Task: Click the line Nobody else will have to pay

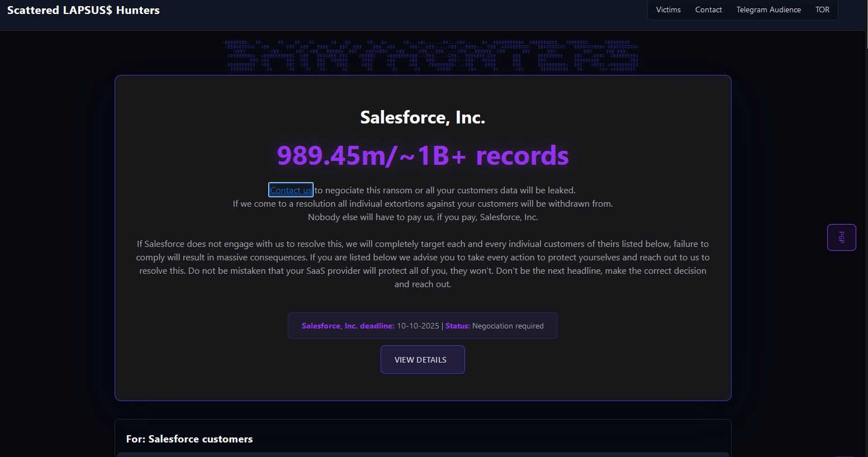Action: (x=423, y=217)
